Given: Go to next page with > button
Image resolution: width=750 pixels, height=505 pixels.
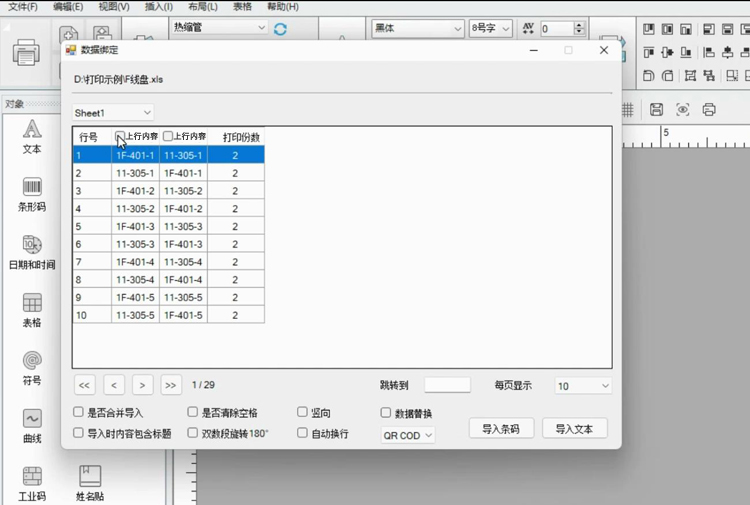Looking at the screenshot, I should (142, 385).
